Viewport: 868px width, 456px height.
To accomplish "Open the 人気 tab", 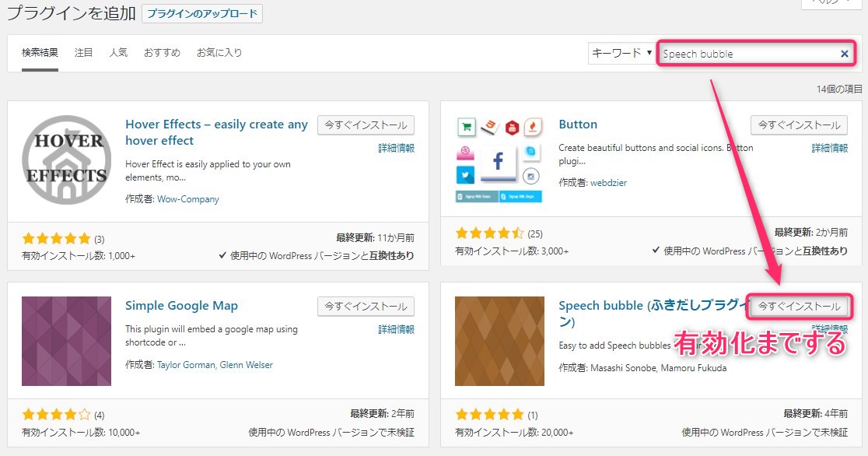I will (118, 53).
